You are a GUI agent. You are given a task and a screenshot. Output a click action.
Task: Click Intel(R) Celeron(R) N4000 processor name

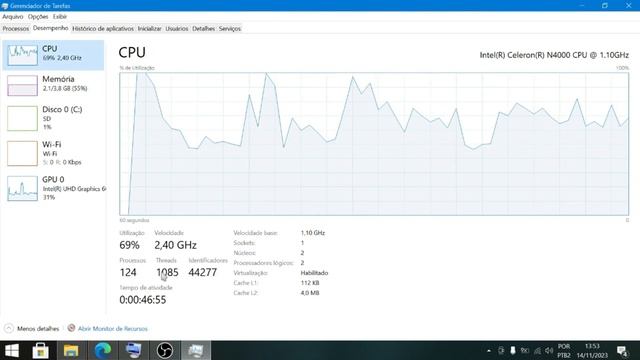coord(554,55)
